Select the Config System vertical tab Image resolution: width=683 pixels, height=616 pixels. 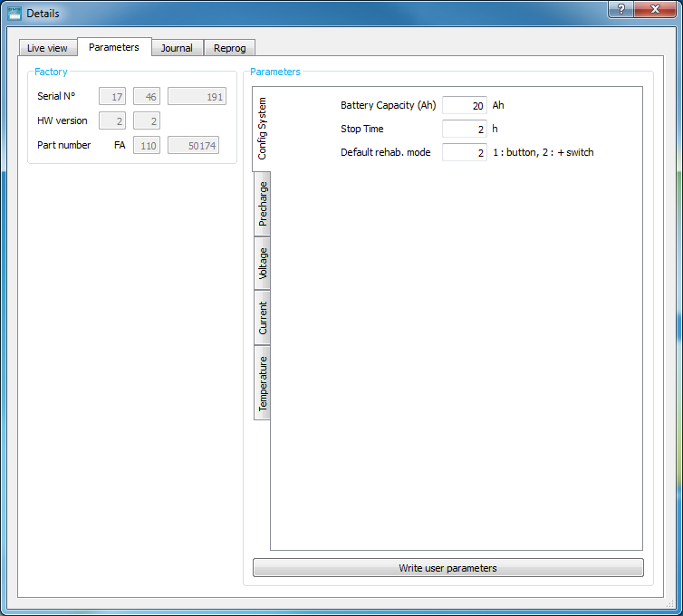(x=262, y=129)
